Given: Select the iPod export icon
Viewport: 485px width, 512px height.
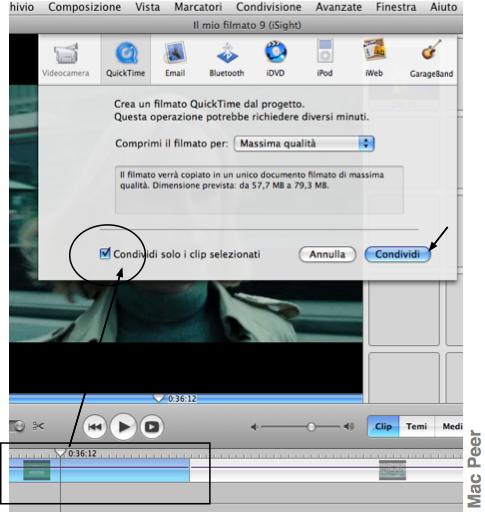Looking at the screenshot, I should (325, 59).
